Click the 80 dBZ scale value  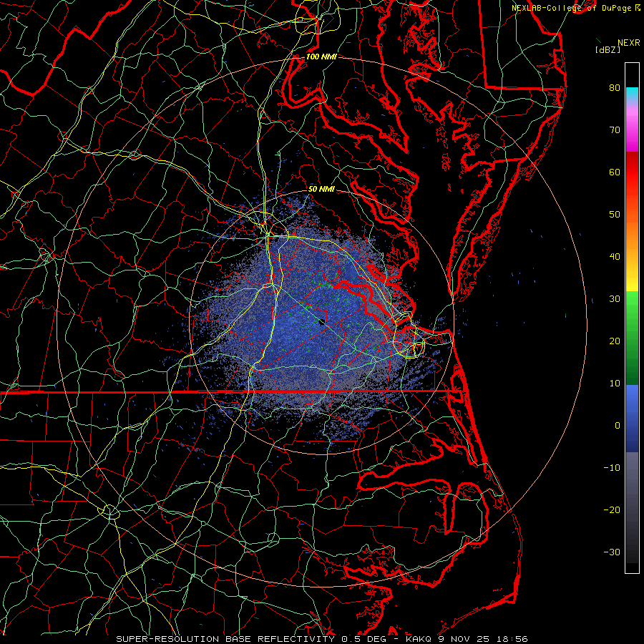click(614, 88)
